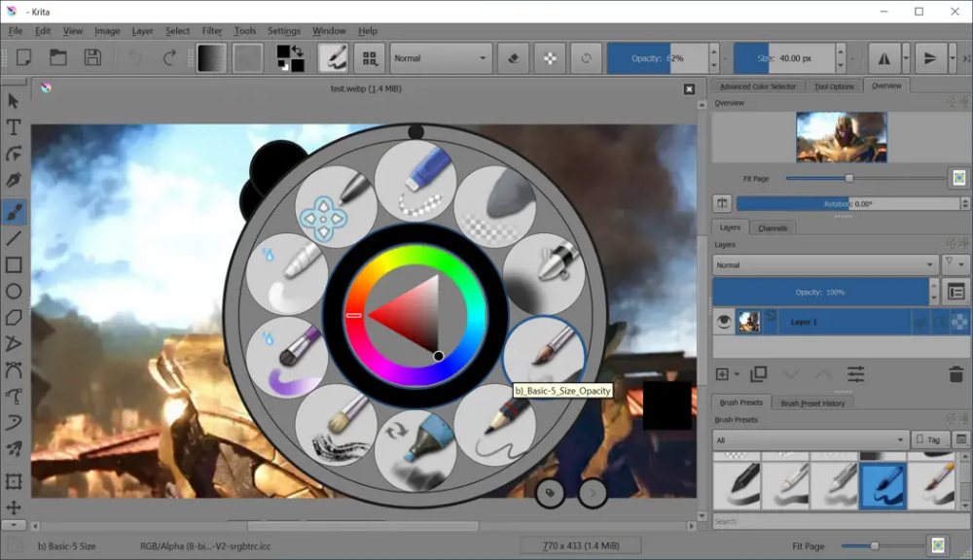Screen dimensions: 973x560
Task: Hide Layer 1 with its visibility eye
Action: [x=722, y=322]
